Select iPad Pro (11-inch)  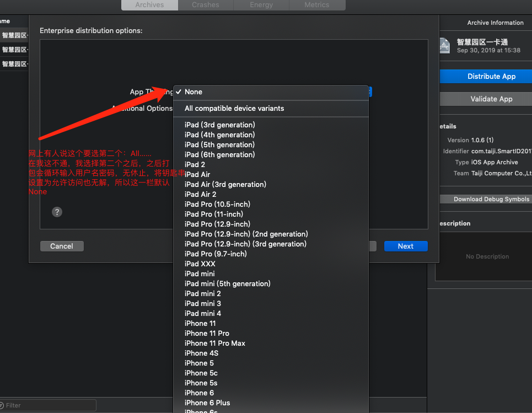point(271,214)
